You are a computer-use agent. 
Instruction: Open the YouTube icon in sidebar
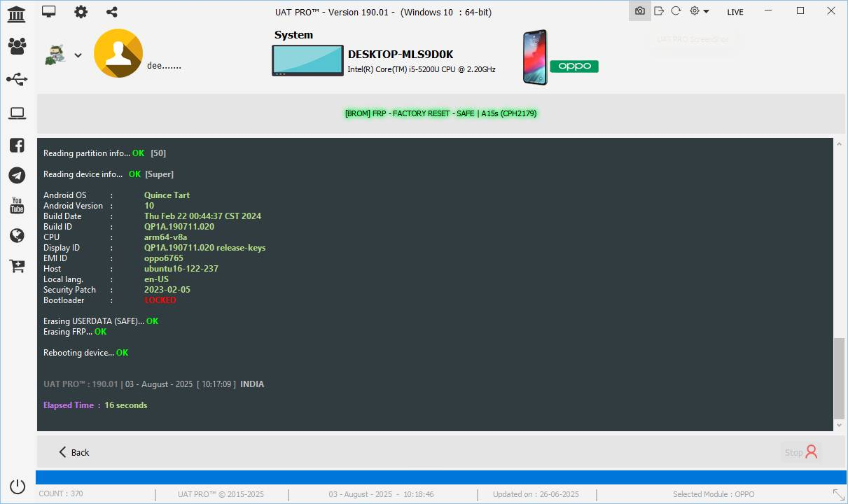pos(17,206)
